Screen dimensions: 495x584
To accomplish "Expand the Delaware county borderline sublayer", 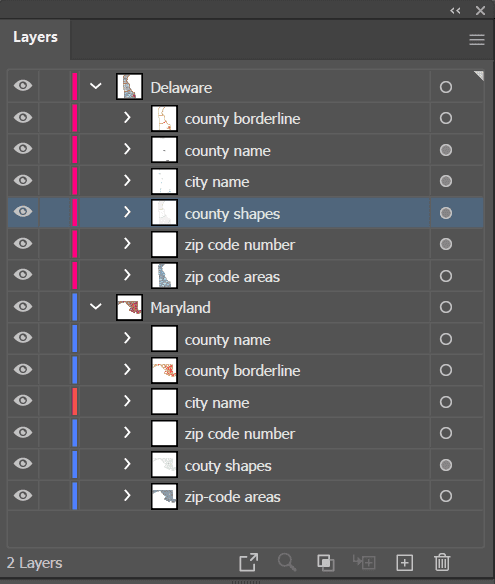I will pyautogui.click(x=127, y=118).
